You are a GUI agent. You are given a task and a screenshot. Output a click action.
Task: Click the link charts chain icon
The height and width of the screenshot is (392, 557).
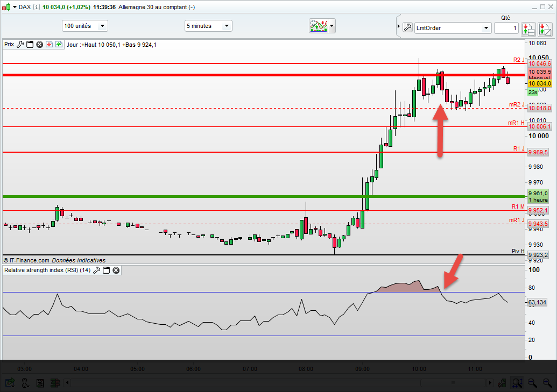pos(25,383)
